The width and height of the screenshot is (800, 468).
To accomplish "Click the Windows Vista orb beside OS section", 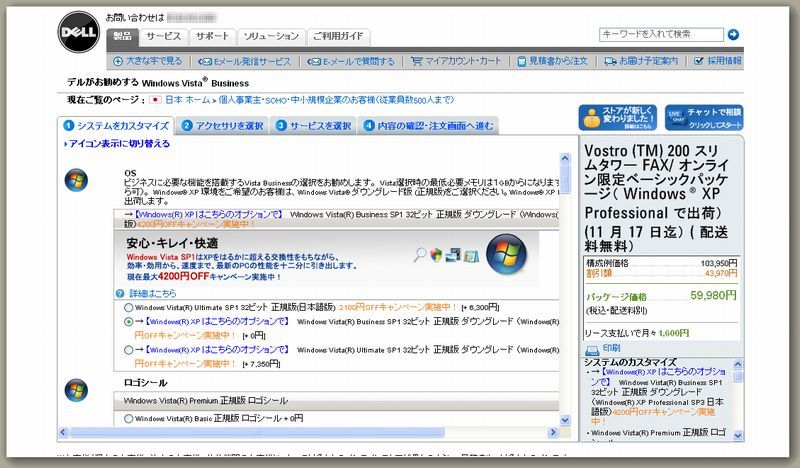I will point(76,180).
